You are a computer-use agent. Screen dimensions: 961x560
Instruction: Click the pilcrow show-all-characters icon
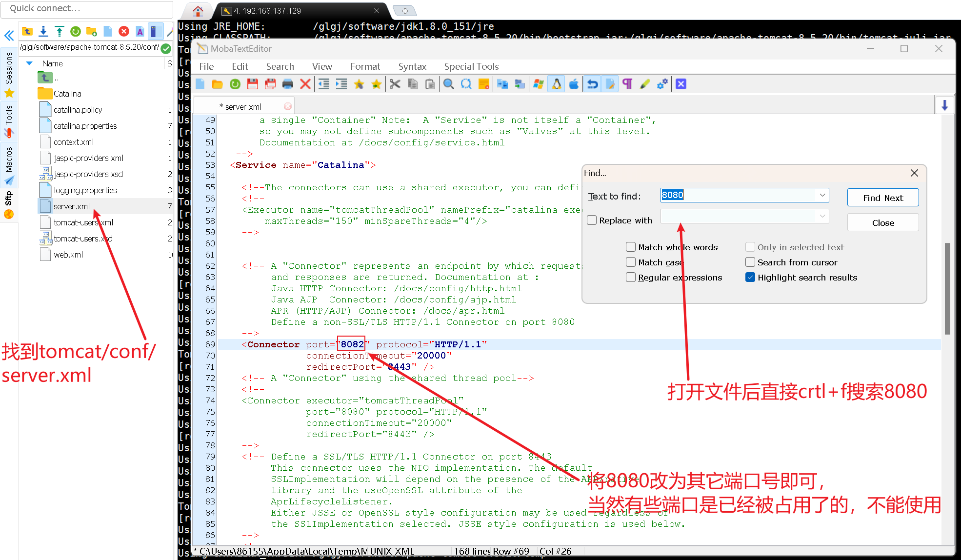[627, 84]
